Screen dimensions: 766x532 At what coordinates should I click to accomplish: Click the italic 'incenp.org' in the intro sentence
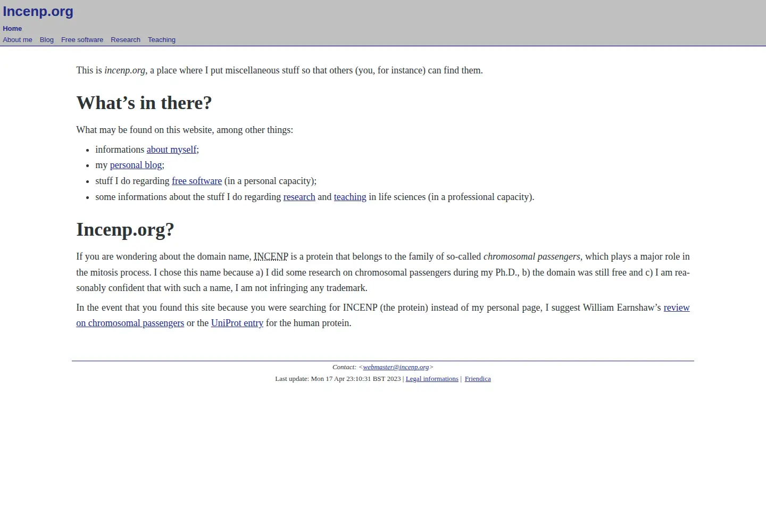coord(124,70)
